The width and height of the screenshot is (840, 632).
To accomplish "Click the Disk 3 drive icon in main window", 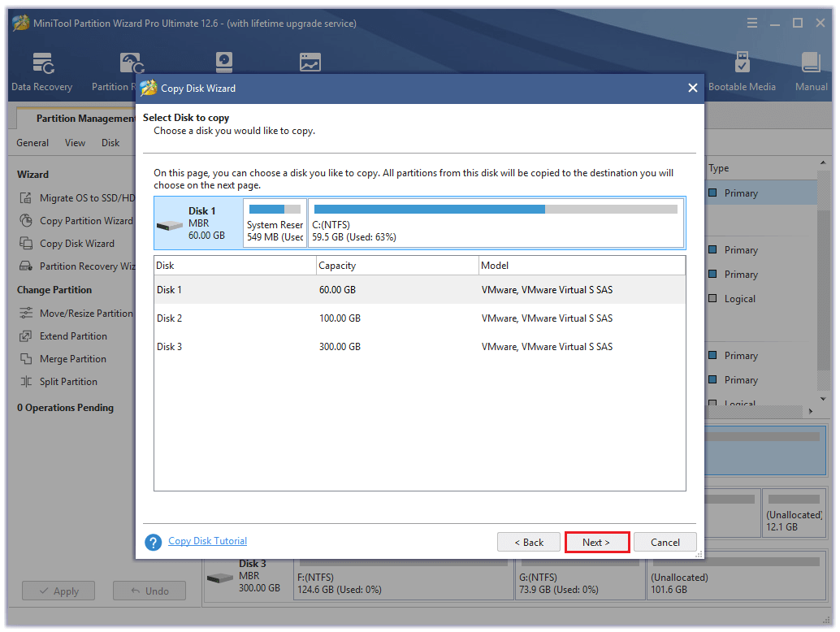I will point(220,578).
